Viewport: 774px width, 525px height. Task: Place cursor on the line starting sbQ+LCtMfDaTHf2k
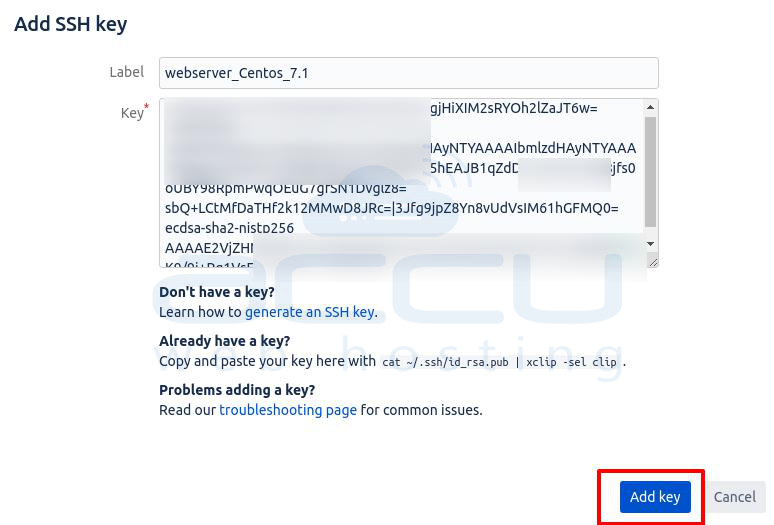point(391,208)
